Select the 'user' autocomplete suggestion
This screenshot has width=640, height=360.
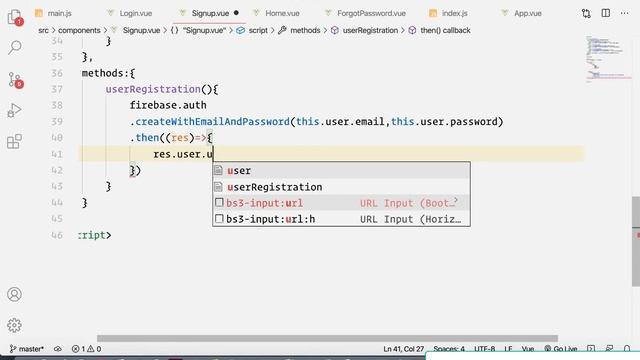(341, 171)
